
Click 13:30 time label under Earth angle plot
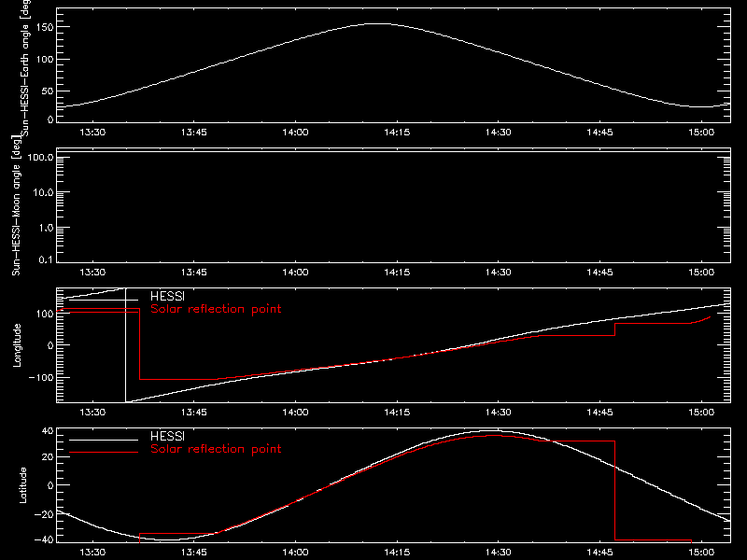click(92, 133)
